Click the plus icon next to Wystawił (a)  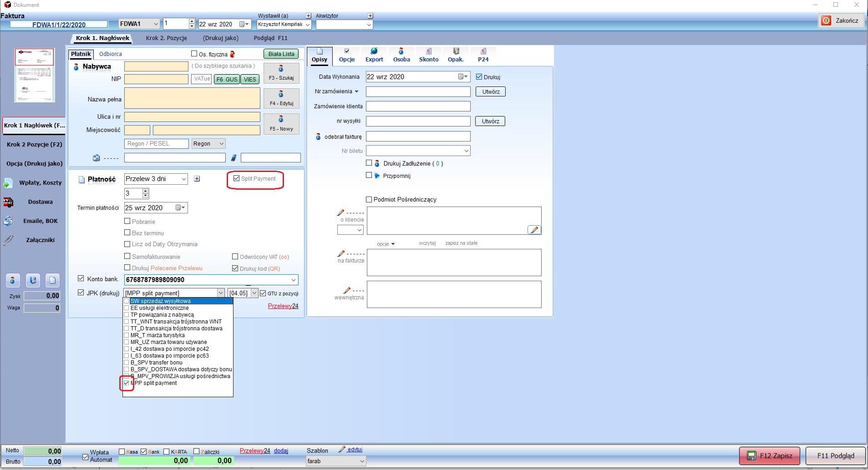(308, 16)
